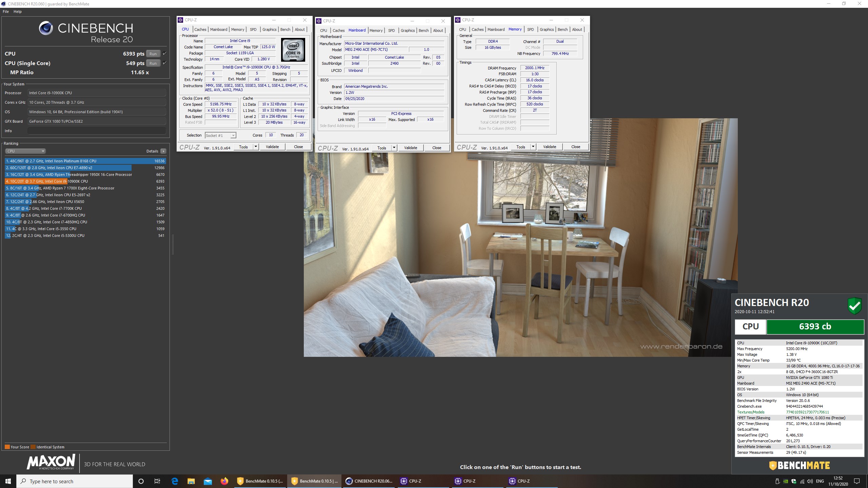Click Validate in the first CPU-Z window
The width and height of the screenshot is (868, 488).
272,147
